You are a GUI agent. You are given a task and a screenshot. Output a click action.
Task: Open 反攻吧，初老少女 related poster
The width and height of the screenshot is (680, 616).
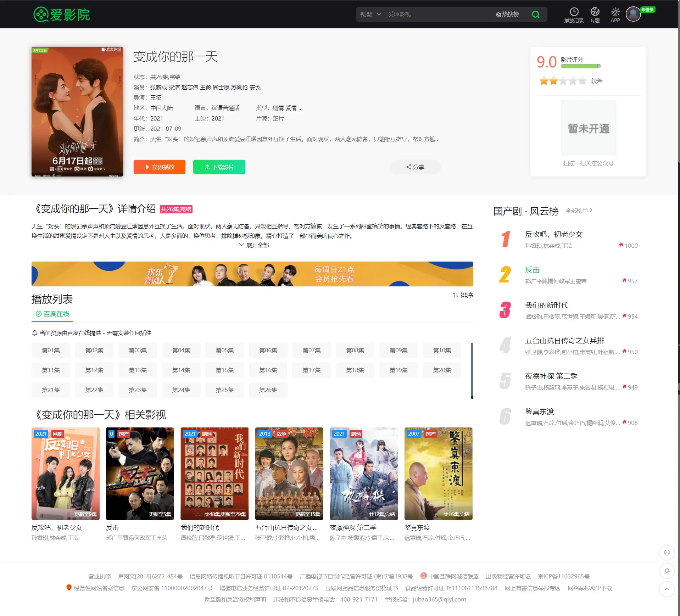(x=66, y=474)
